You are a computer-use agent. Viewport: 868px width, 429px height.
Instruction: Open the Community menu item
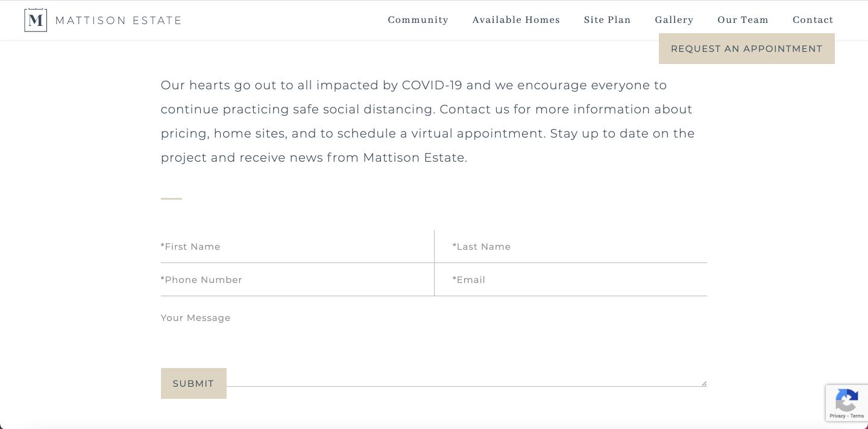[418, 20]
